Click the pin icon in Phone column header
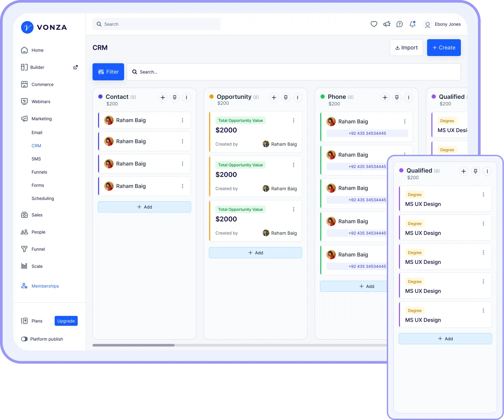This screenshot has width=504, height=420. pyautogui.click(x=397, y=98)
